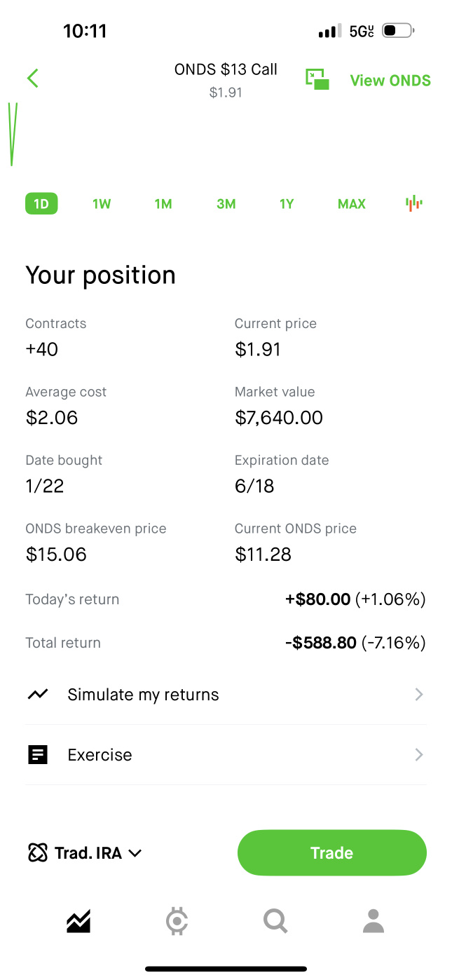This screenshot has width=452, height=980.
Task: Open the investing chart tab icon
Action: coord(79,921)
